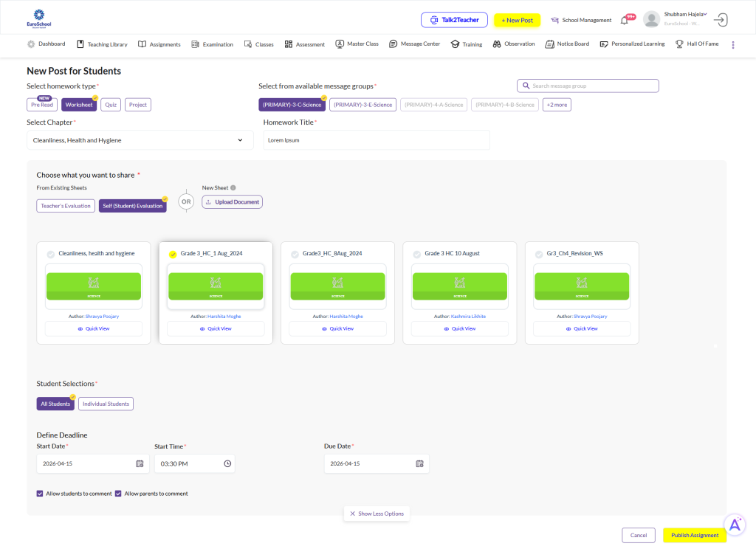Select the Gr3_Ch4_Revision_WS worksheet radio
Viewport: 756px width, 549px height.
pos(539,254)
